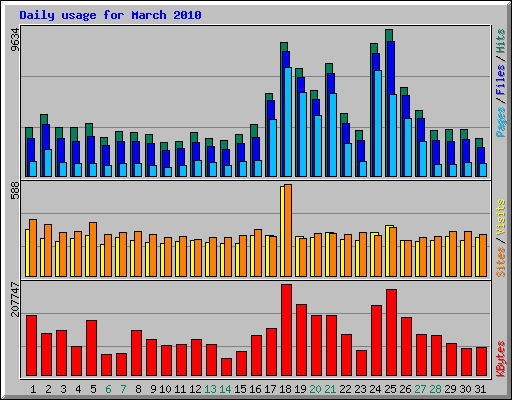
Task: Click the cyan pages bar for day 24
Action: [378, 123]
